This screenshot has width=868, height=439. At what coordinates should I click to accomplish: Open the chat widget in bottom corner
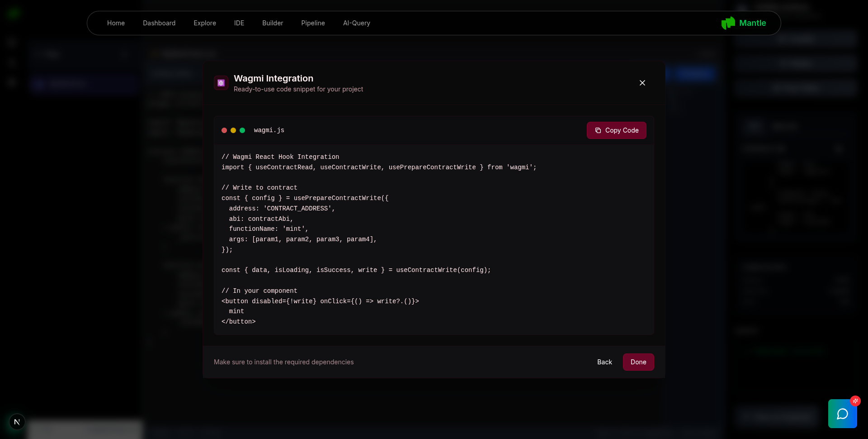click(842, 414)
